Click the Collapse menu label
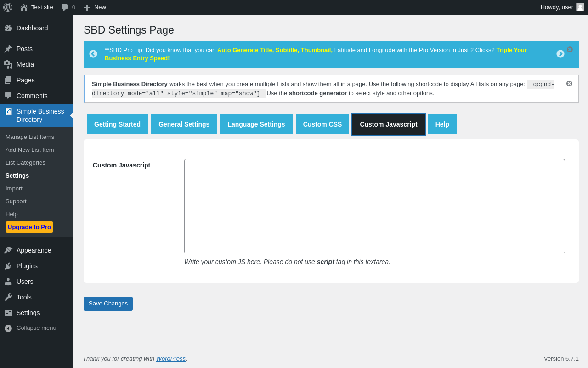This screenshot has width=588, height=368. point(36,328)
